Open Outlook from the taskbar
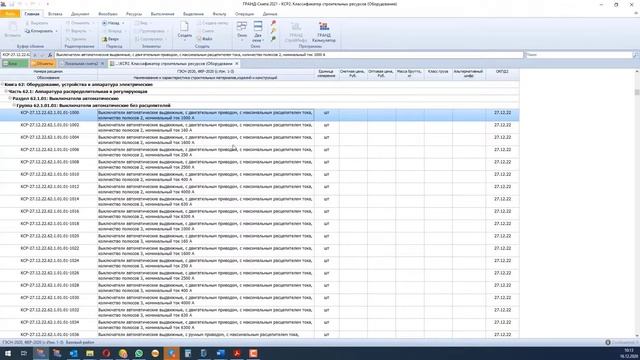This screenshot has height=360, width=640. (73, 353)
